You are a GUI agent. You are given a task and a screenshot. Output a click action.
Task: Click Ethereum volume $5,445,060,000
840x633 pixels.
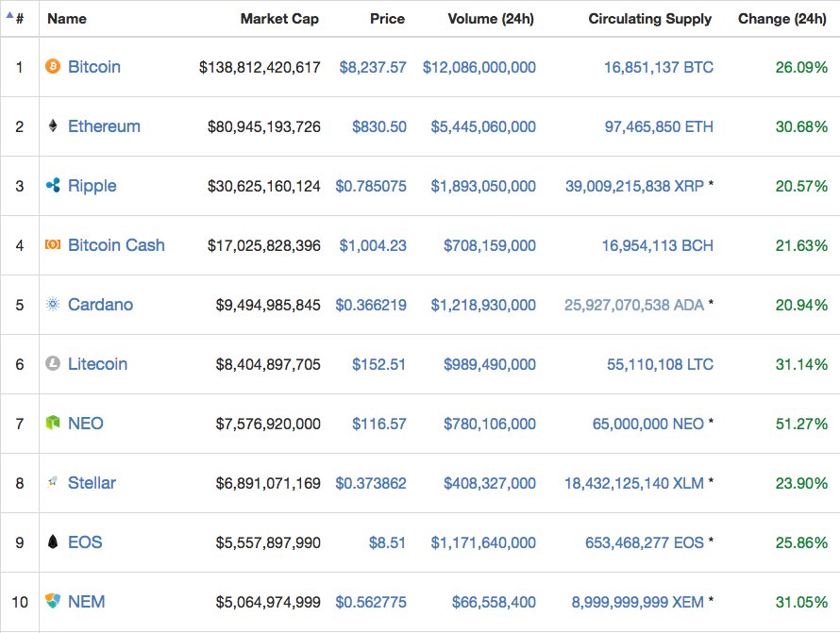[483, 127]
